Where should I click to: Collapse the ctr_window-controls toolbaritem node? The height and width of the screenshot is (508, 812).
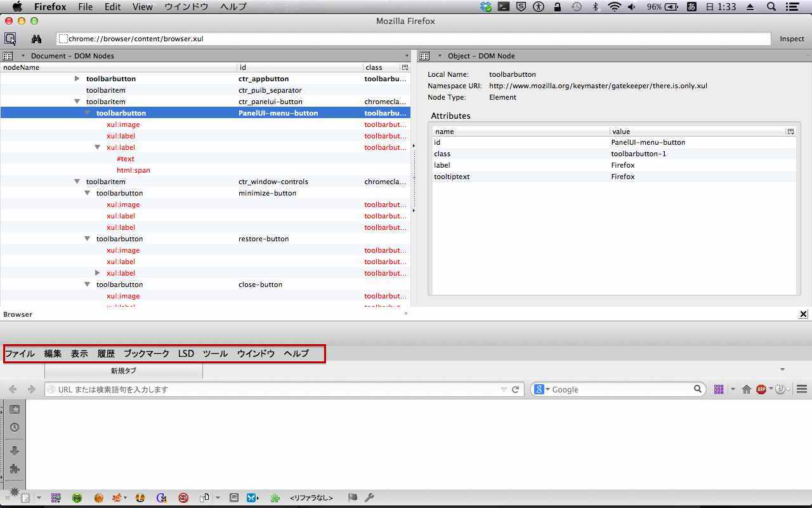pos(77,182)
